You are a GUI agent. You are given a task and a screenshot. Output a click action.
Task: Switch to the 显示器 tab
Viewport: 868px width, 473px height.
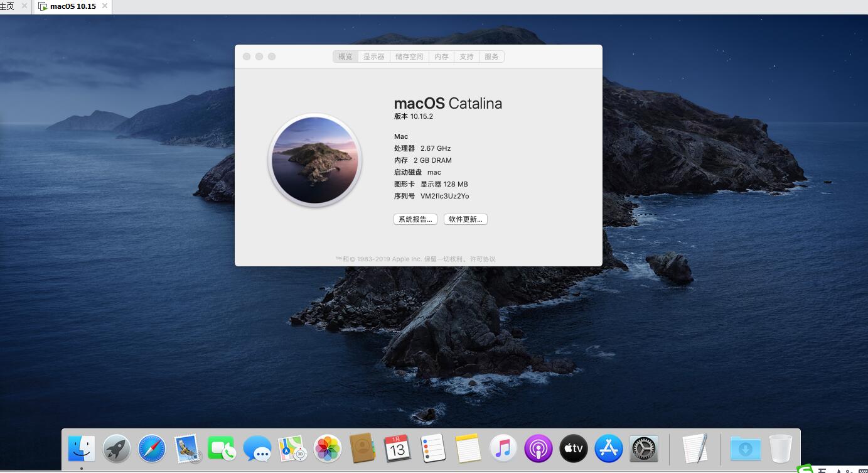pos(374,57)
